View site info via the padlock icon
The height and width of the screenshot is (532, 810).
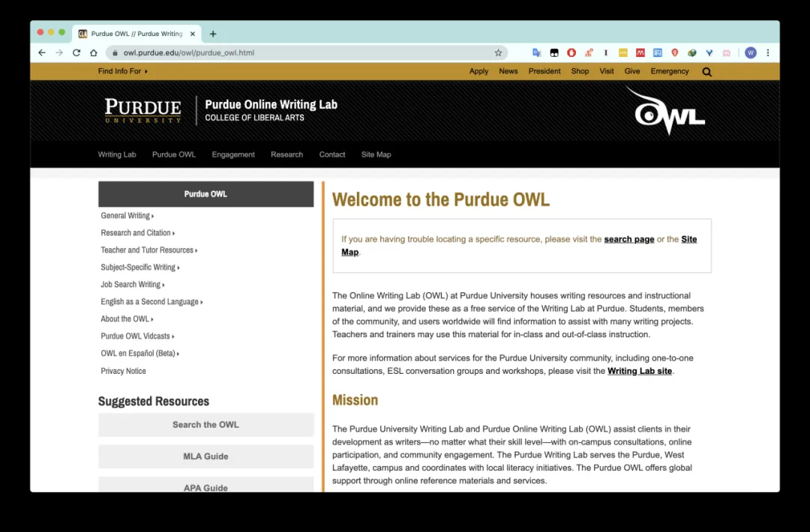(115, 52)
